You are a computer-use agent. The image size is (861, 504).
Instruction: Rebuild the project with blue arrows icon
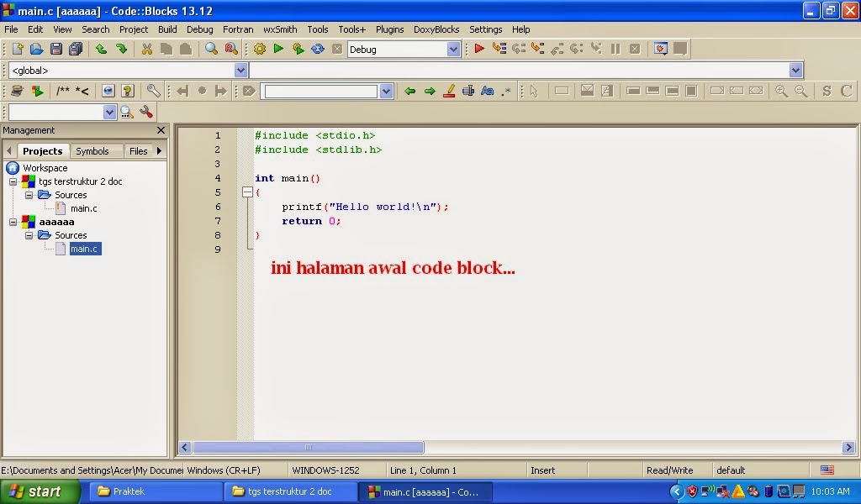[x=318, y=50]
